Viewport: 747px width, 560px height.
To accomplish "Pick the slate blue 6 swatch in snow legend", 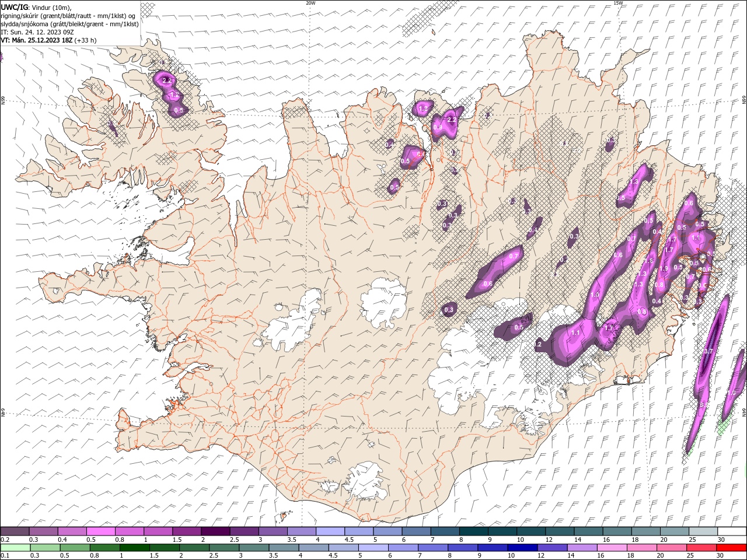I will point(416,531).
